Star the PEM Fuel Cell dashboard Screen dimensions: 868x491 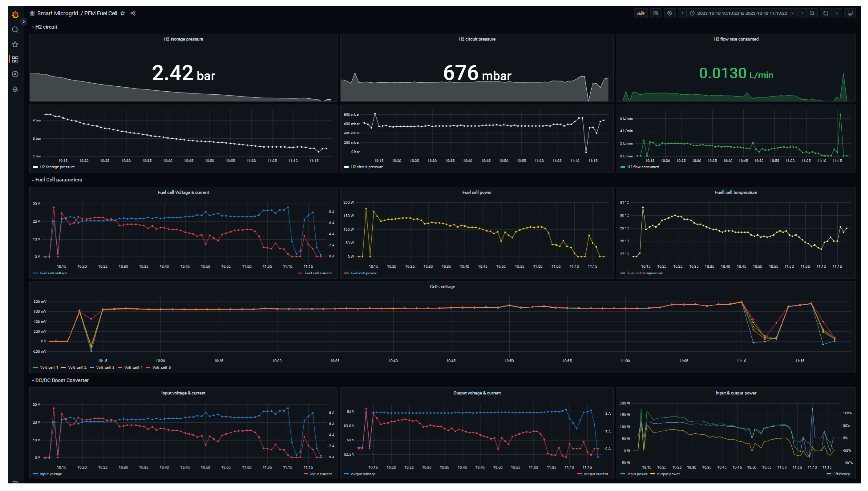click(123, 13)
